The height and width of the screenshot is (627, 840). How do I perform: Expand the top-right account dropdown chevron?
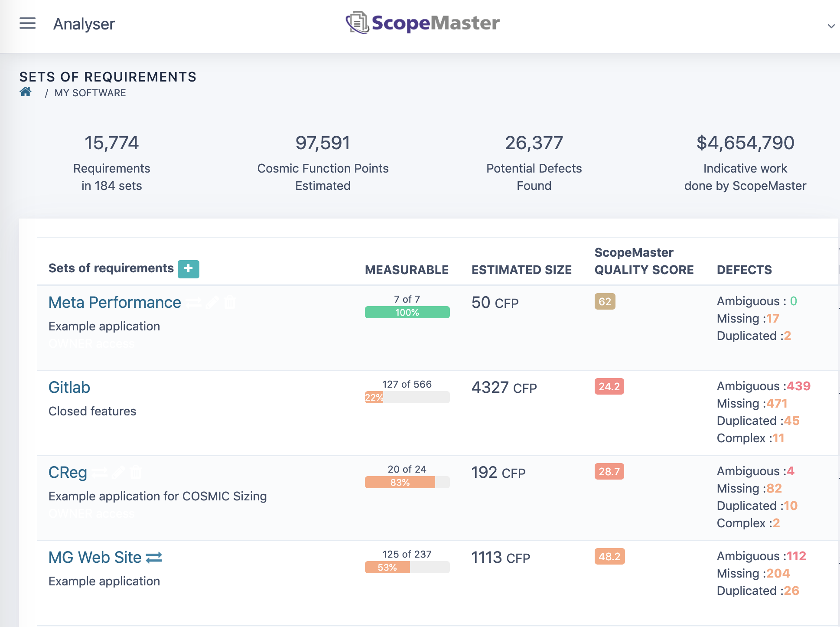pos(831,26)
